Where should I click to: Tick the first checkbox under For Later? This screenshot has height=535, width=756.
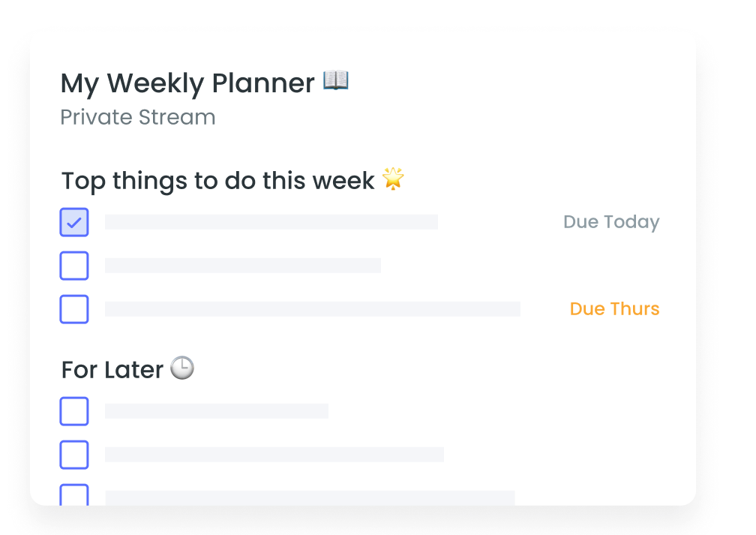(74, 411)
